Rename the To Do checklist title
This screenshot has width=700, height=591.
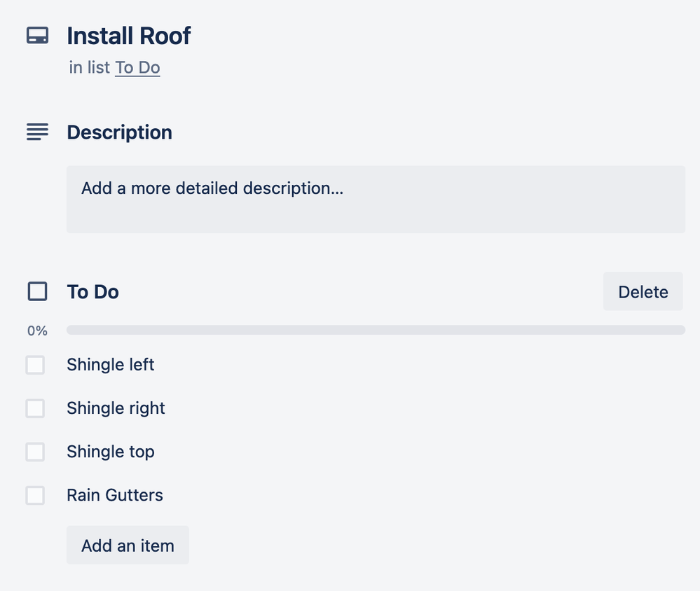[92, 292]
